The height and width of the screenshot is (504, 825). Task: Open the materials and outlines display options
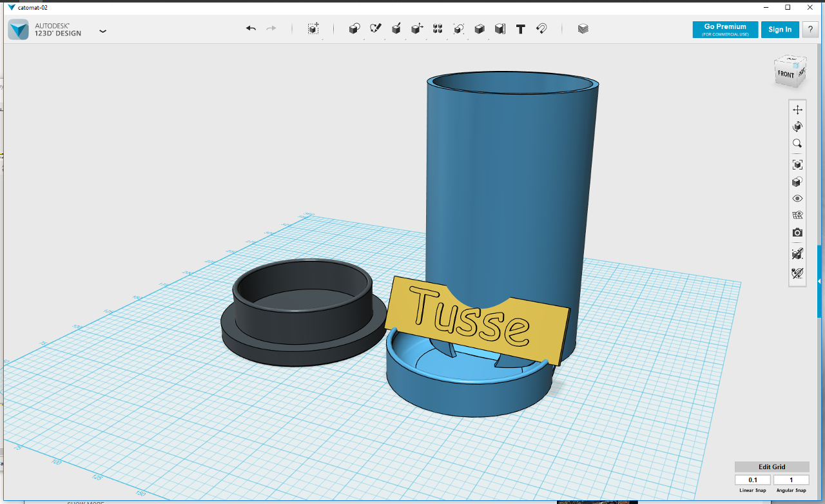pos(797,182)
